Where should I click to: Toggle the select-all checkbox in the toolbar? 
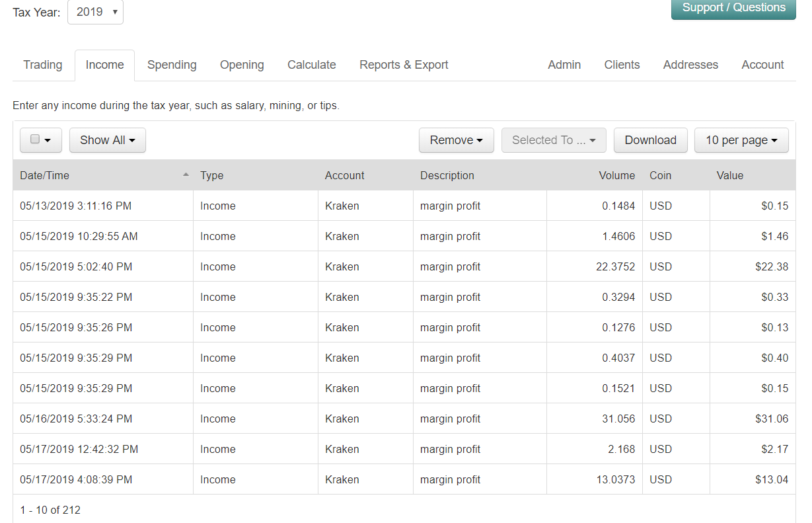click(x=36, y=140)
